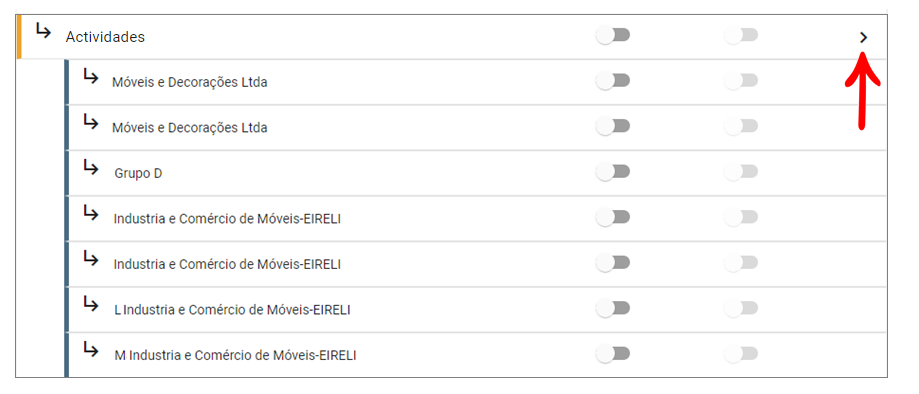Enable the dark-grey toggle in Actividades row
The height and width of the screenshot is (394, 919).
[x=612, y=35]
